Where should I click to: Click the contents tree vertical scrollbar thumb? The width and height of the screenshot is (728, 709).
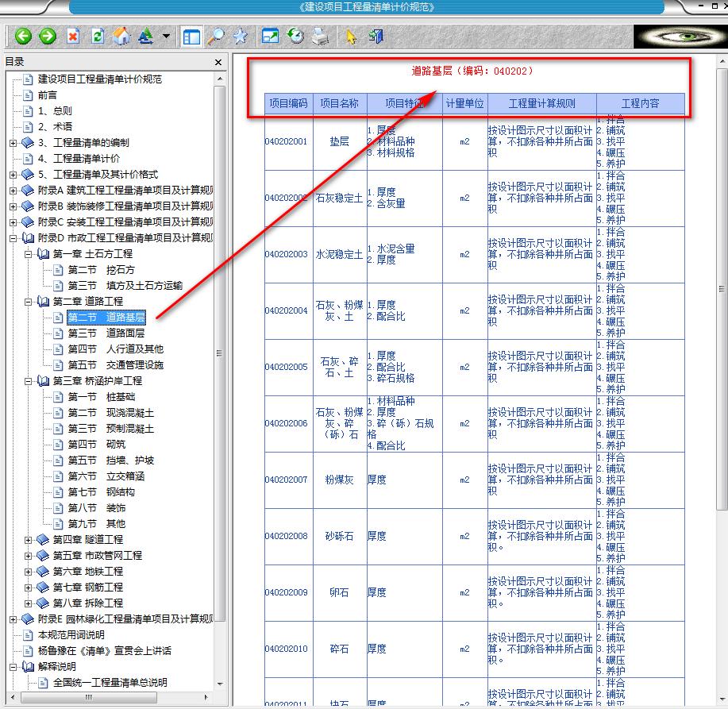point(220,353)
